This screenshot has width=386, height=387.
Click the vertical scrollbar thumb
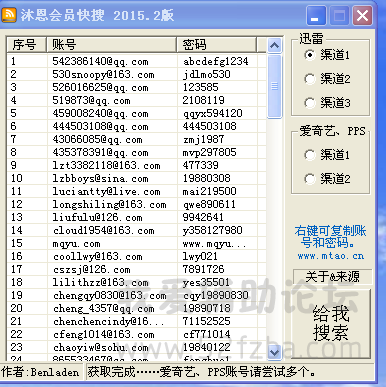pos(274,86)
